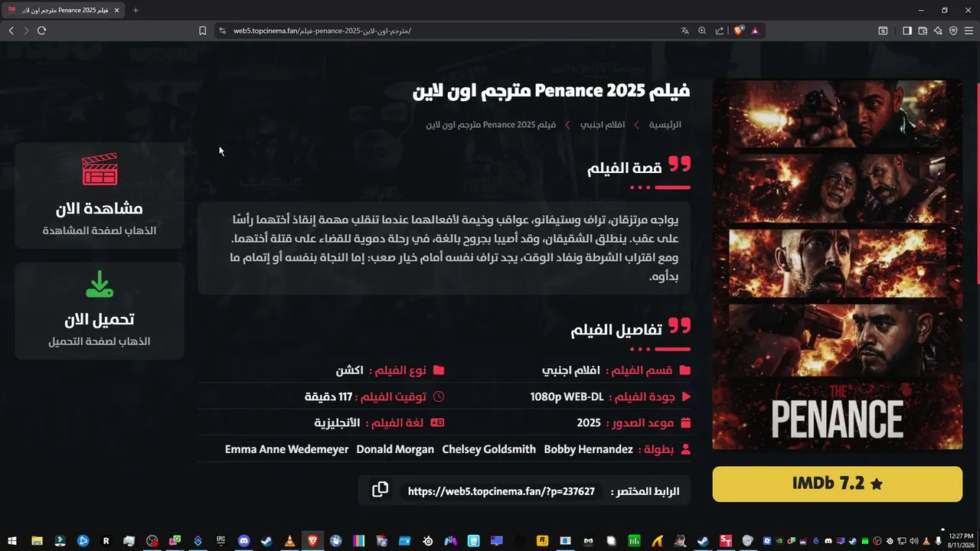
Task: Share this page via the share icon
Action: (720, 31)
